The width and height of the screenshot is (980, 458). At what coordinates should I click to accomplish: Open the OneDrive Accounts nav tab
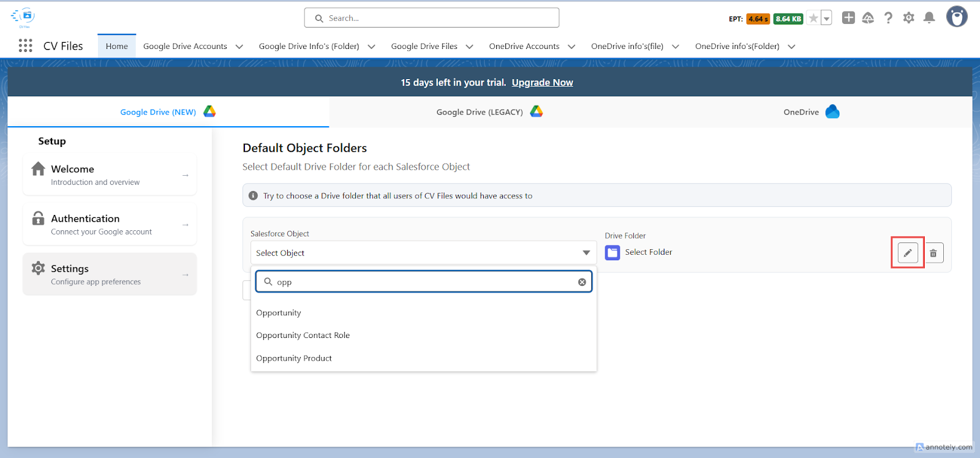(524, 46)
